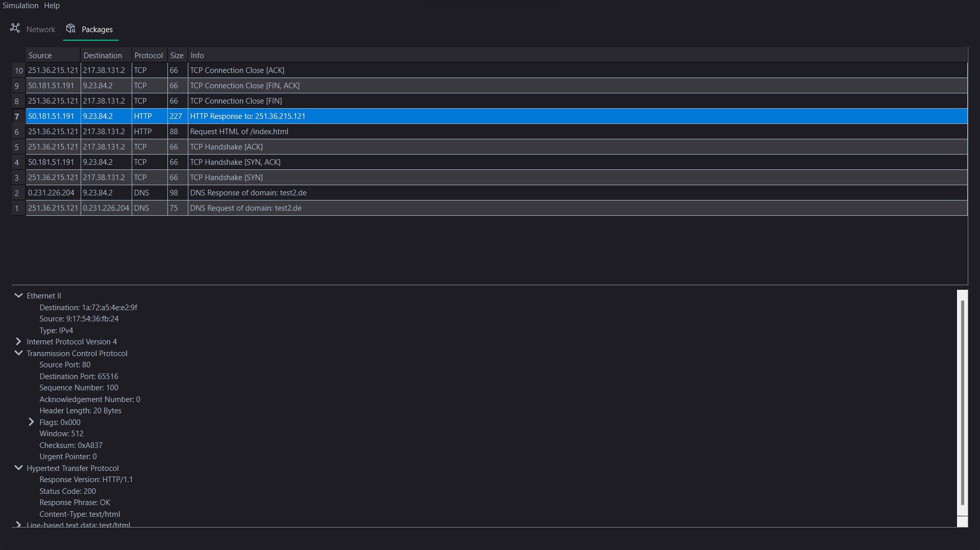Click Source Port: 80 line

65,365
